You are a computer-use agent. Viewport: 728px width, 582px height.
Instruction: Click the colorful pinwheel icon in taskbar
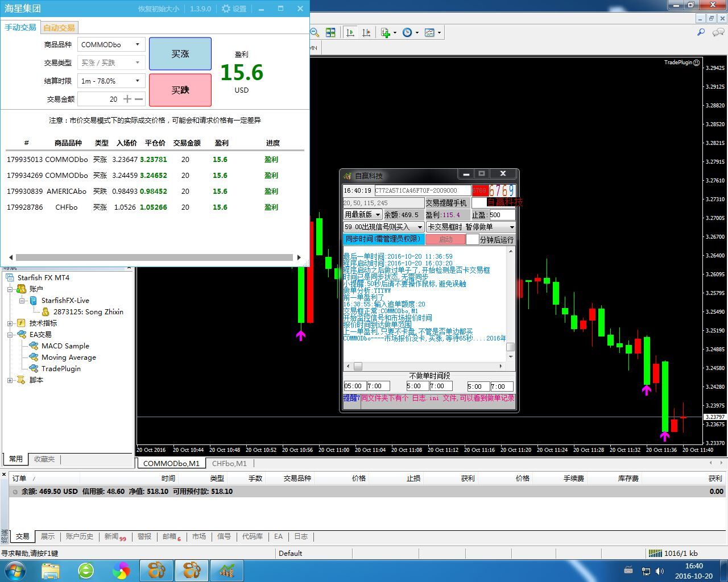121,570
